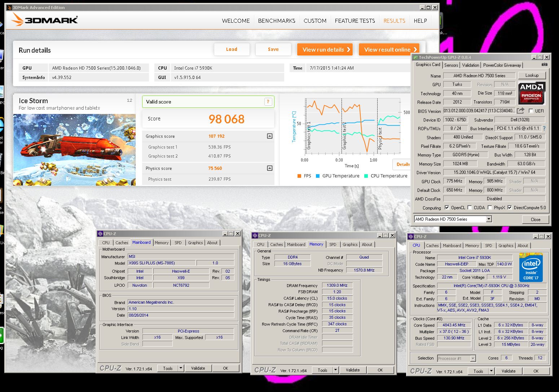Image resolution: width=559 pixels, height=392 pixels.
Task: Click the Graphics test 1 538.36 FPS row
Action: point(208,147)
